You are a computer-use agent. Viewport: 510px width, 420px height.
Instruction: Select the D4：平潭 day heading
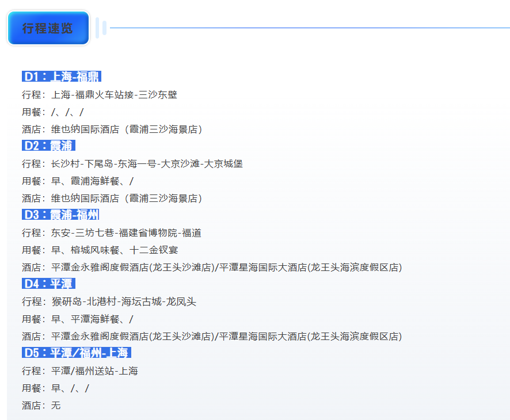49,284
